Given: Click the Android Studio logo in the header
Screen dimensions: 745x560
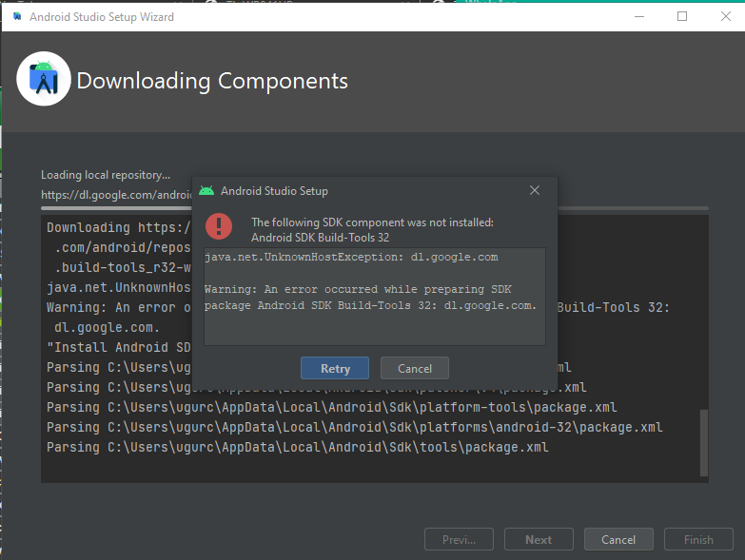Looking at the screenshot, I should (44, 79).
